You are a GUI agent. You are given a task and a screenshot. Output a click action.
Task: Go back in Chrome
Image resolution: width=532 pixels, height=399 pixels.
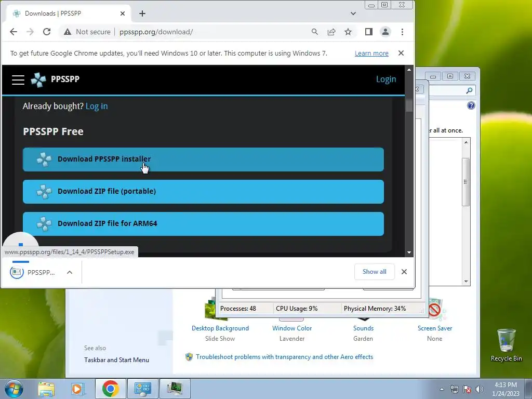coord(13,32)
